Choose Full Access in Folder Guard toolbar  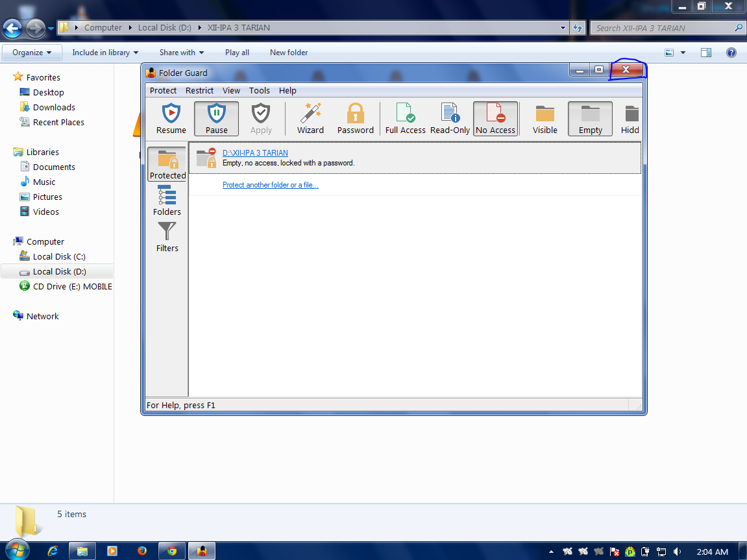[x=406, y=119]
